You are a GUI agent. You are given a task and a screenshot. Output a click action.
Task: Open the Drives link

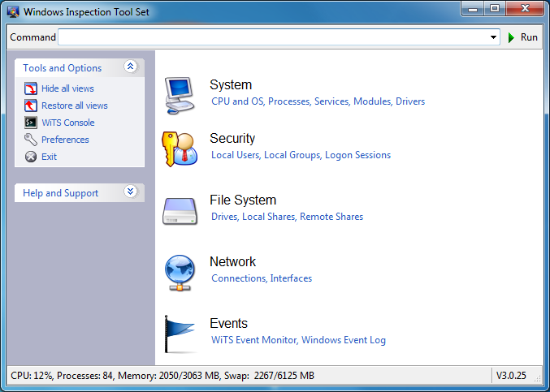tap(224, 217)
